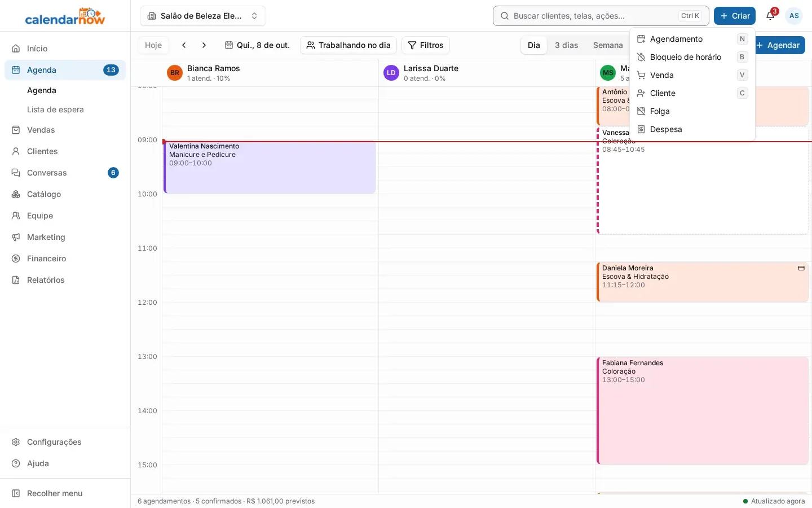
Task: Expand the Salão de Beleza location selector
Action: [x=203, y=16]
